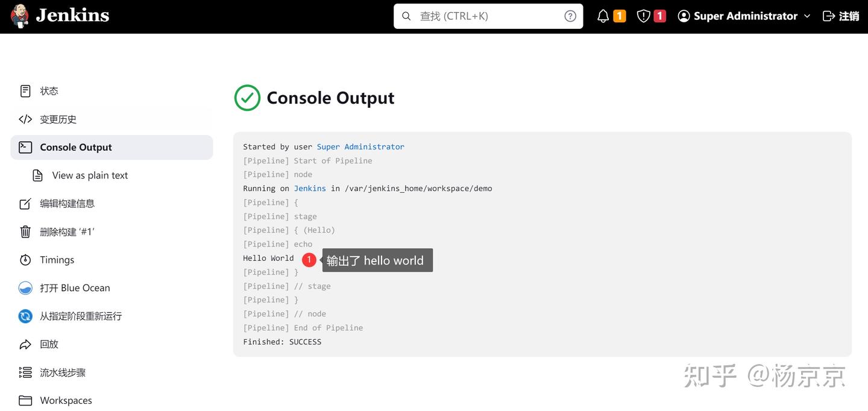Open the notifications bell icon
Viewport: 868px width, 411px height.
[603, 16]
